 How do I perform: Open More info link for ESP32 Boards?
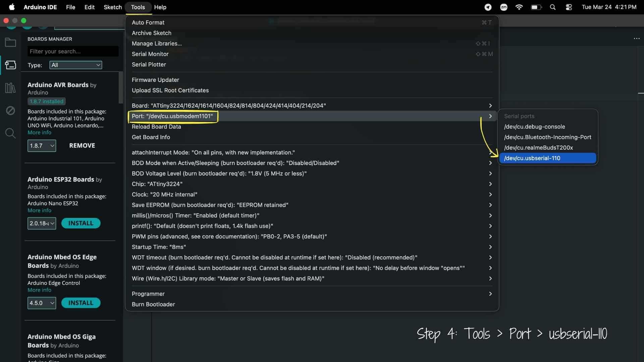point(39,210)
